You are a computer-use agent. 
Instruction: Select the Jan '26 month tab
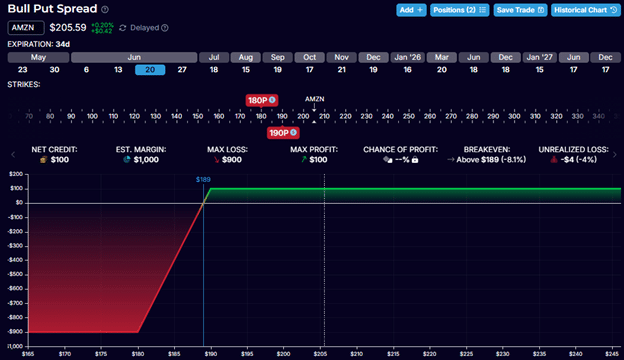tap(408, 57)
